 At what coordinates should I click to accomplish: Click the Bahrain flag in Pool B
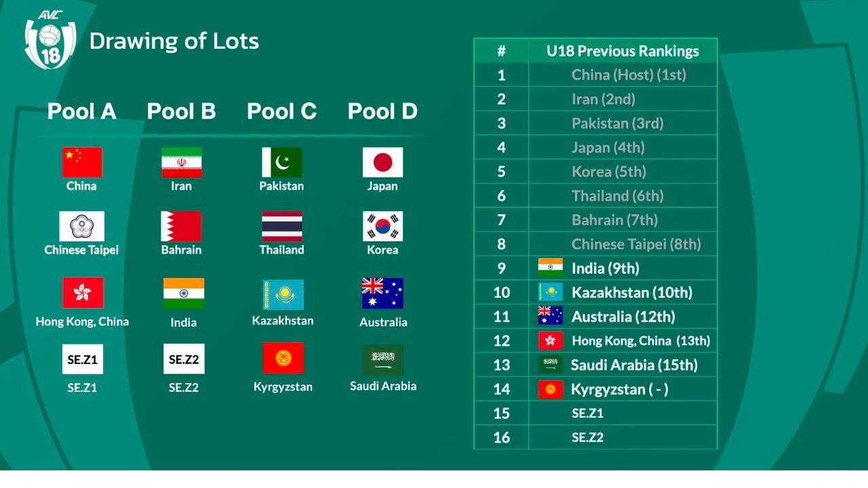pos(181,226)
